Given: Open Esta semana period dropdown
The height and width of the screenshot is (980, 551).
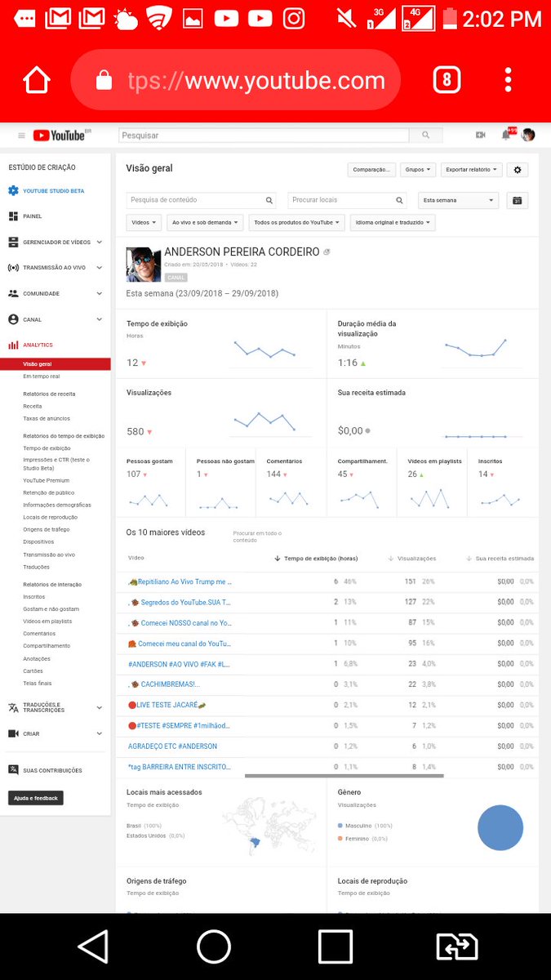Looking at the screenshot, I should point(458,200).
